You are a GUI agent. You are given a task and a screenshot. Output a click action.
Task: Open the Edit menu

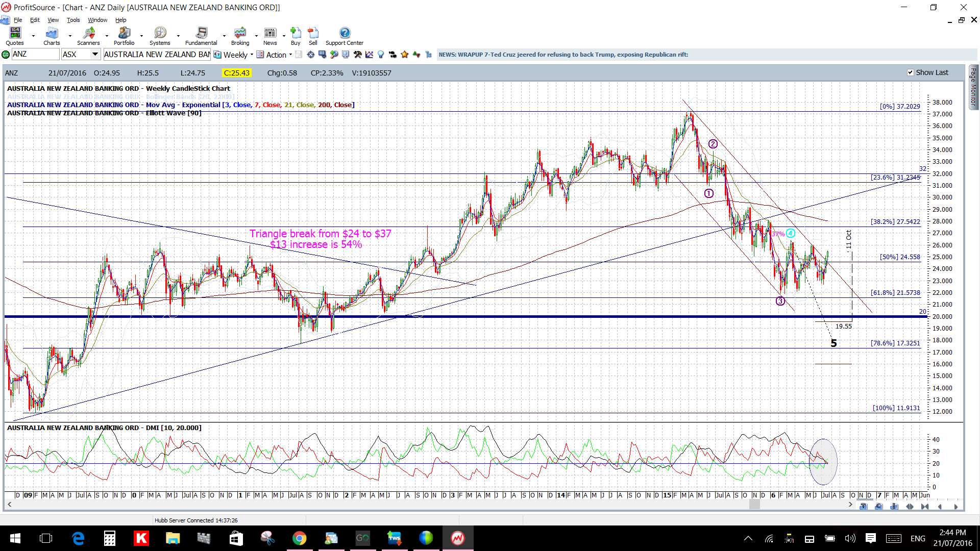(35, 20)
